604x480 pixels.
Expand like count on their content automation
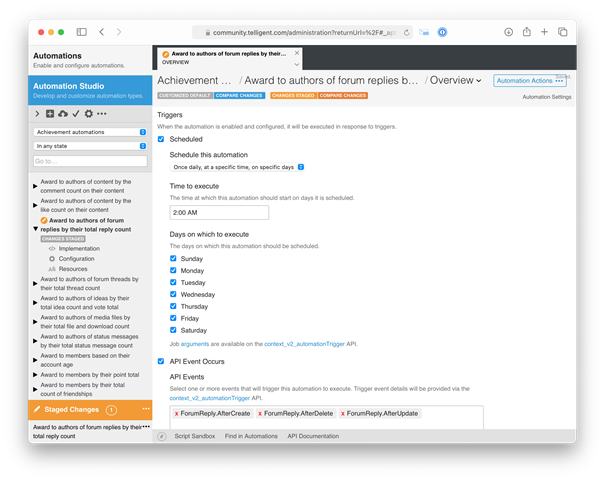35,205
